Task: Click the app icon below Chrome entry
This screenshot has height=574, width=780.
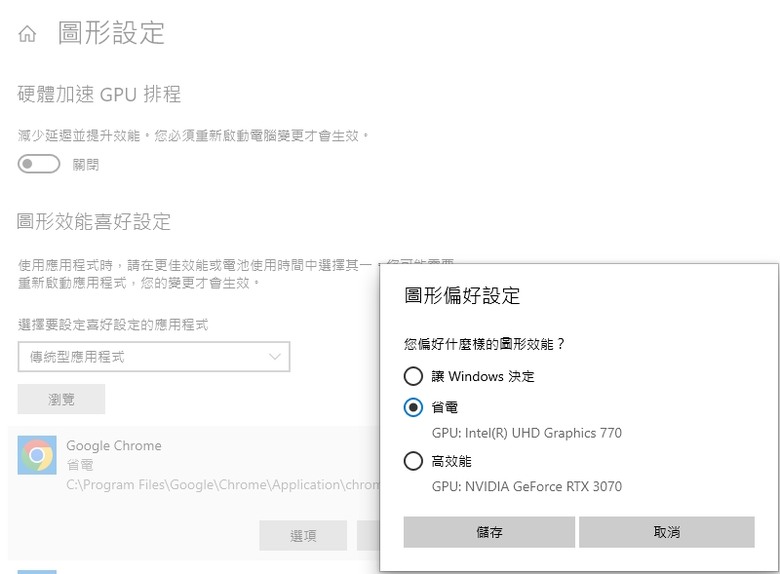Action: 37,572
